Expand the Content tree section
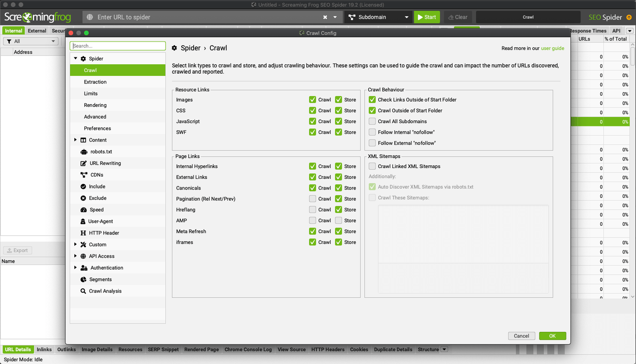 click(76, 140)
